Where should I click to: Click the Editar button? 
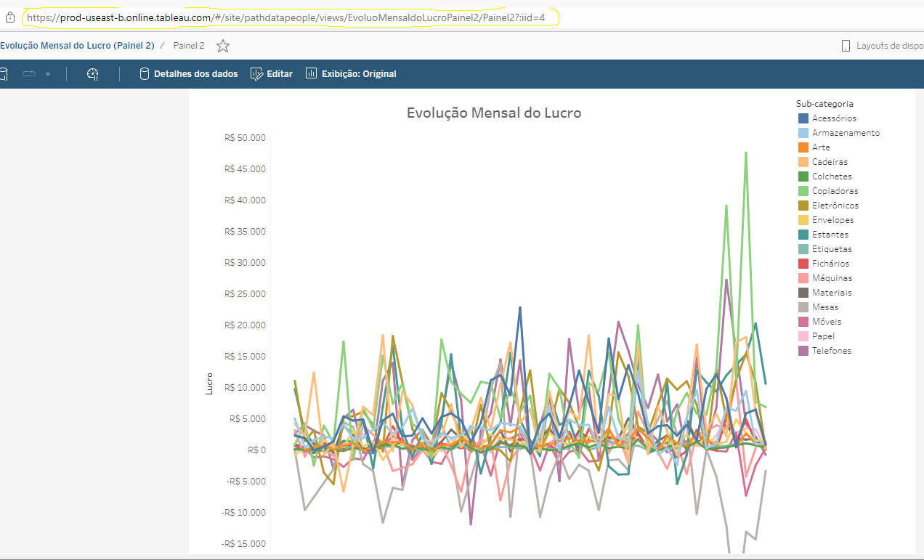272,73
